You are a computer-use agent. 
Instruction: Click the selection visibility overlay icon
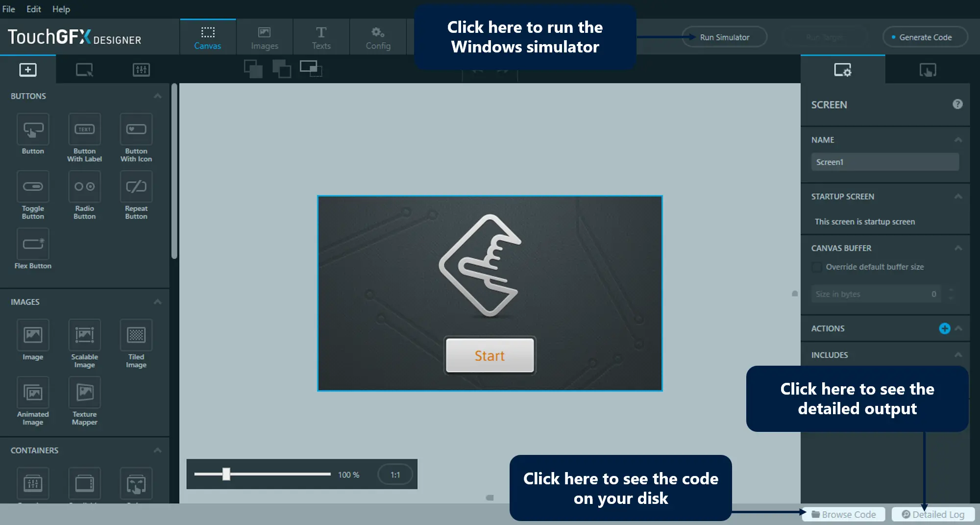click(311, 69)
